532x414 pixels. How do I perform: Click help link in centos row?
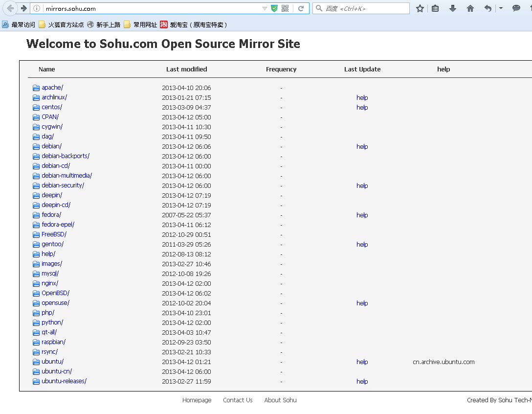[x=362, y=108]
